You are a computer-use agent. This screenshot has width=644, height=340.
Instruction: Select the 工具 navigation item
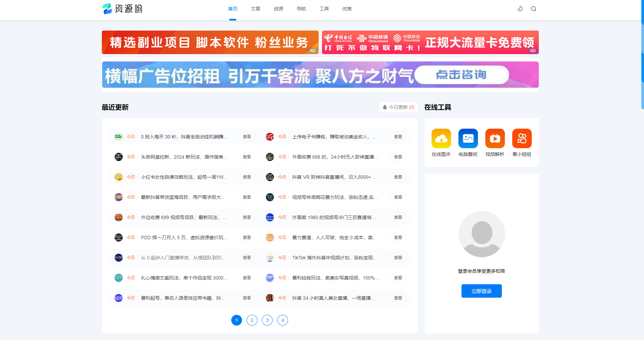[x=324, y=9]
